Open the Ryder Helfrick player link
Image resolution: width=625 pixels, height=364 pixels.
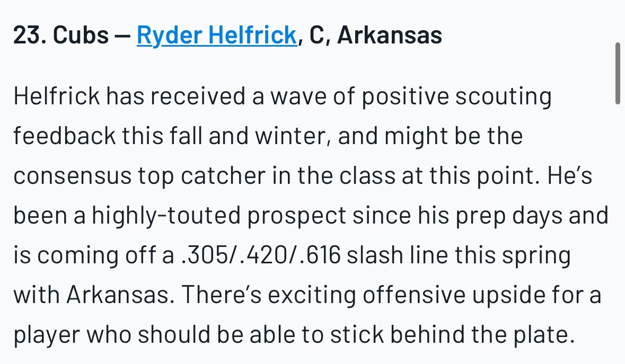click(216, 35)
